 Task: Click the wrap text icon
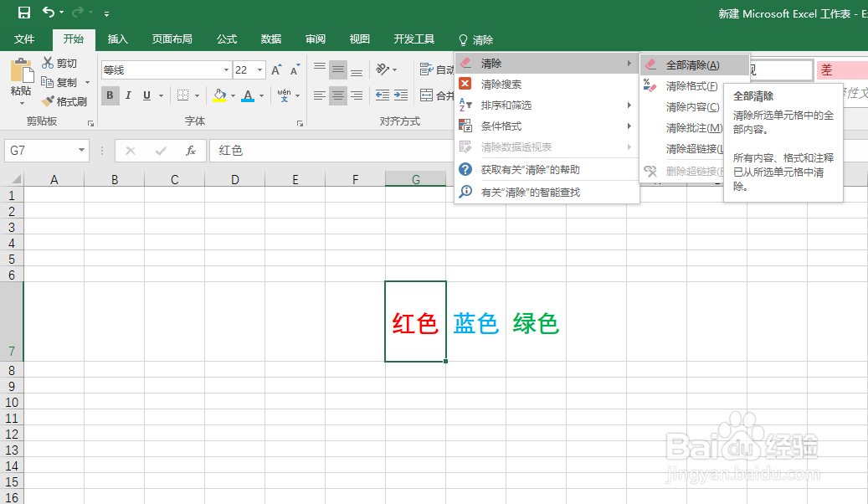[426, 69]
